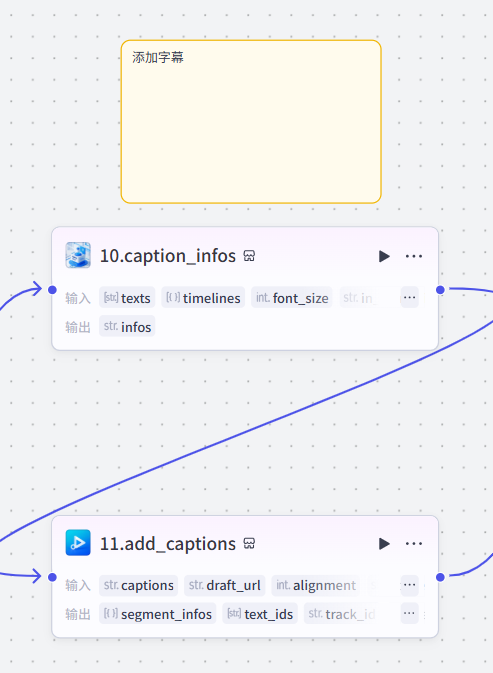The width and height of the screenshot is (493, 673).
Task: Select the draft_url input parameter
Action: 224,585
